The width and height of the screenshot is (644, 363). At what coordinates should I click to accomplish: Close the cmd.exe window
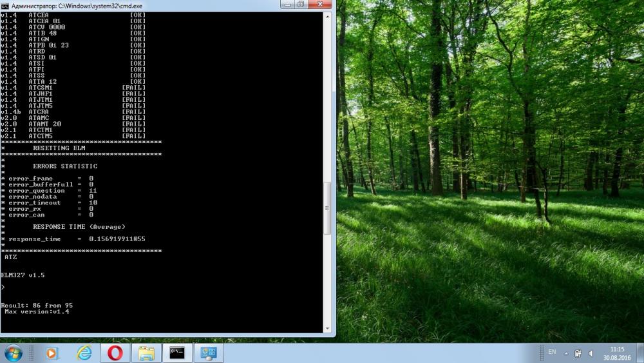pos(320,4)
